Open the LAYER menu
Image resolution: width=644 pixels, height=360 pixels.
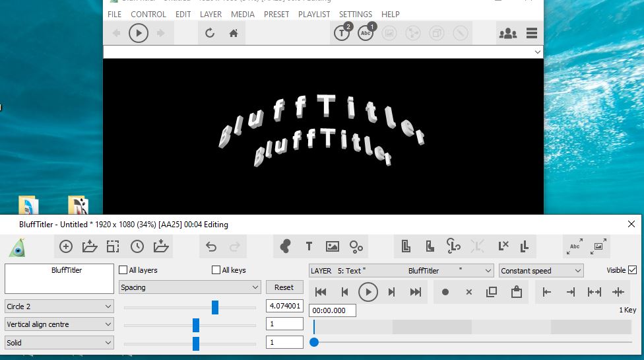[210, 15]
